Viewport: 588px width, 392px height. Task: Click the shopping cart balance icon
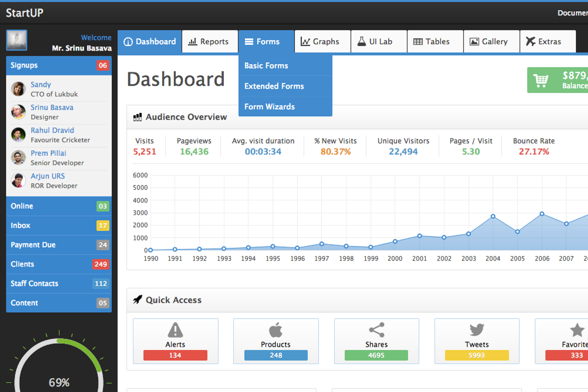(x=541, y=80)
